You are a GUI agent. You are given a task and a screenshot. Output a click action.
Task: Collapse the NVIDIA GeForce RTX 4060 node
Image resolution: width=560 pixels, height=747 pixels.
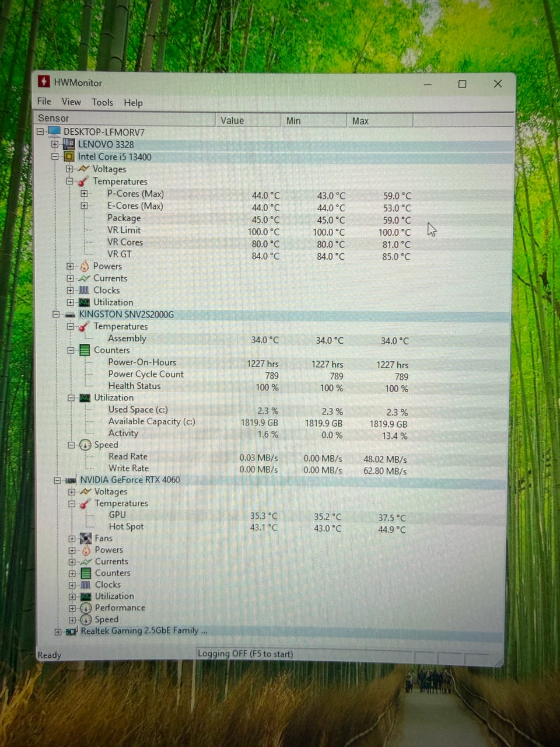(x=57, y=480)
